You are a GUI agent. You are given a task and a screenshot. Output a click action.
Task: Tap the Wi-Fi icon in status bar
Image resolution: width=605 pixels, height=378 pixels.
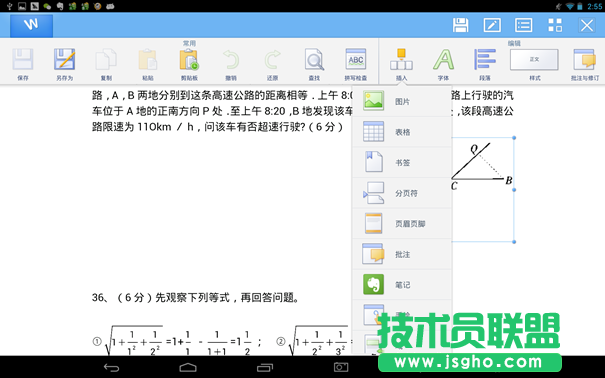570,6
